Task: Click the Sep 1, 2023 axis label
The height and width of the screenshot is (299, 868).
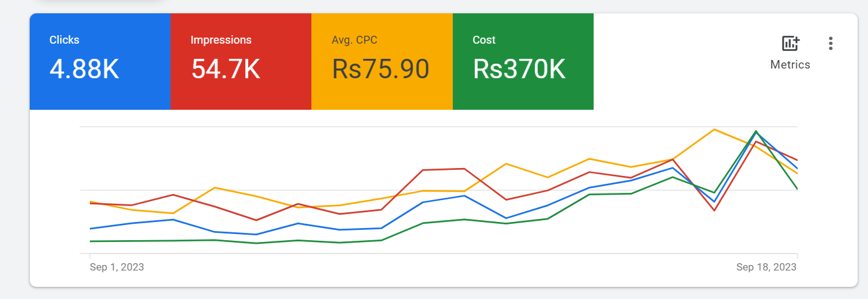Action: (x=117, y=267)
